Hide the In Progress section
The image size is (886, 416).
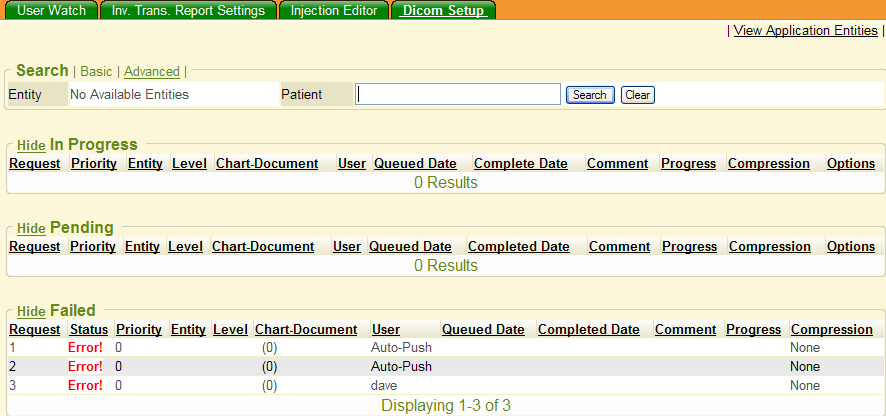coord(31,146)
